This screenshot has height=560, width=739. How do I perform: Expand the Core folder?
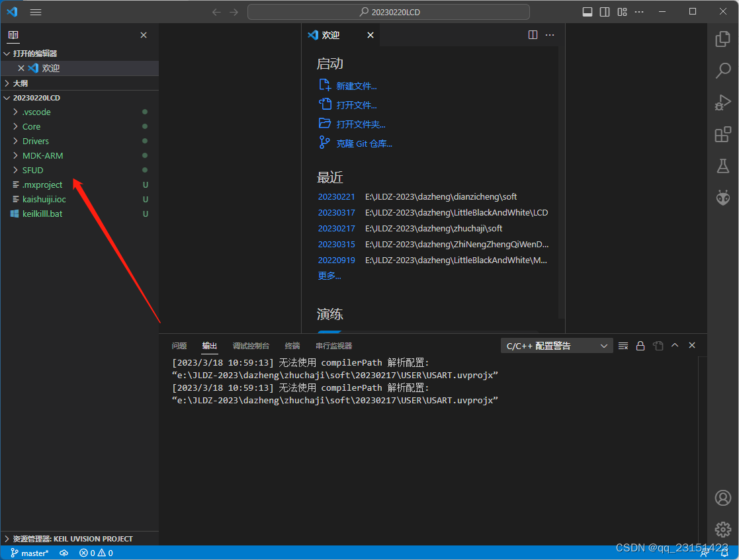[x=79, y=127]
